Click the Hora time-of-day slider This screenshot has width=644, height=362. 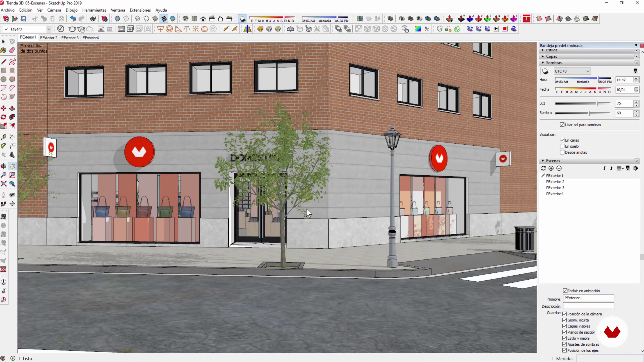click(583, 78)
